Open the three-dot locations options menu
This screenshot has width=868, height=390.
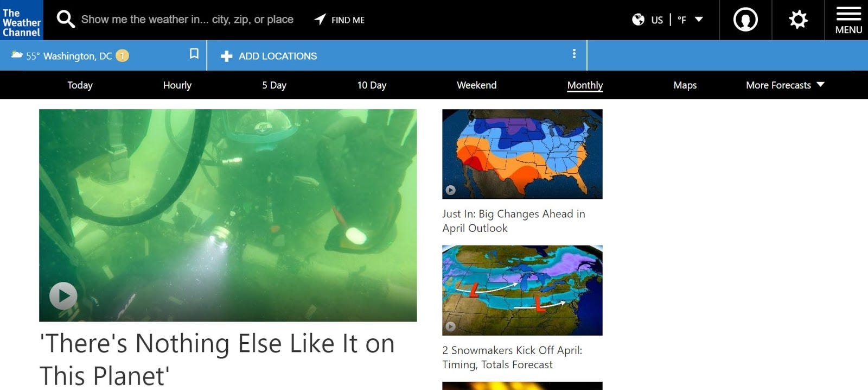574,54
